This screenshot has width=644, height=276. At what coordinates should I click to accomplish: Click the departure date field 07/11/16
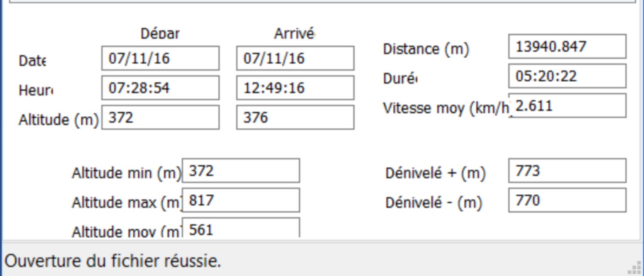(161, 58)
